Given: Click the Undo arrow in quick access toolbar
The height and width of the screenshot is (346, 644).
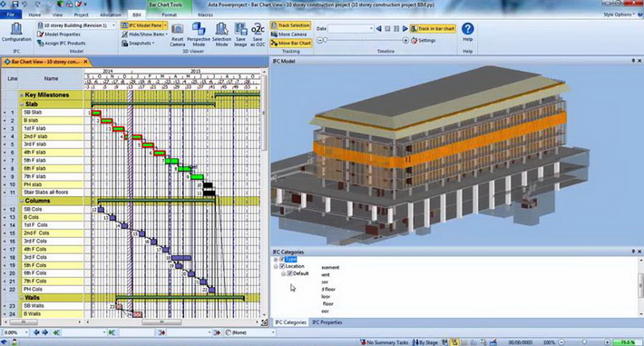Looking at the screenshot, I should 25,5.
